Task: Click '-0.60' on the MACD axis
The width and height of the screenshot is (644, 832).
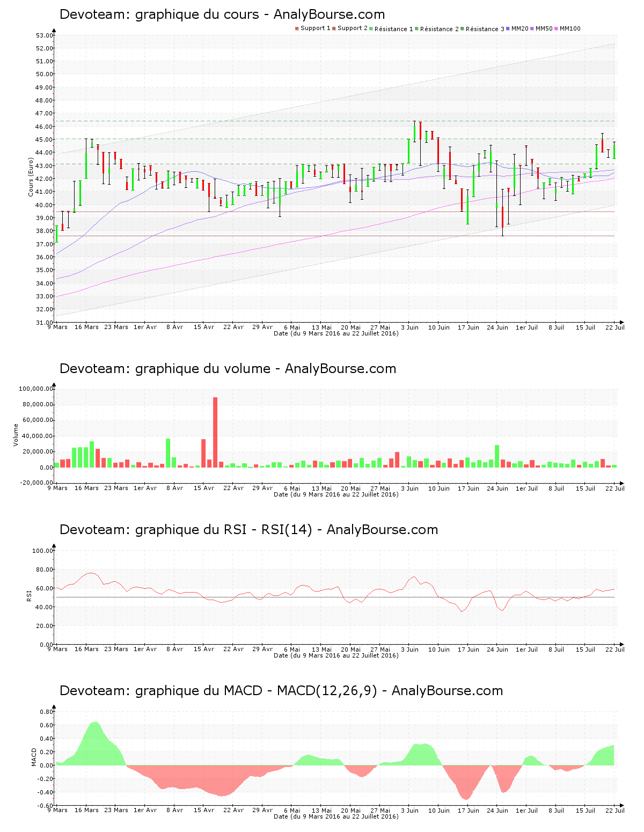Action: pyautogui.click(x=45, y=806)
